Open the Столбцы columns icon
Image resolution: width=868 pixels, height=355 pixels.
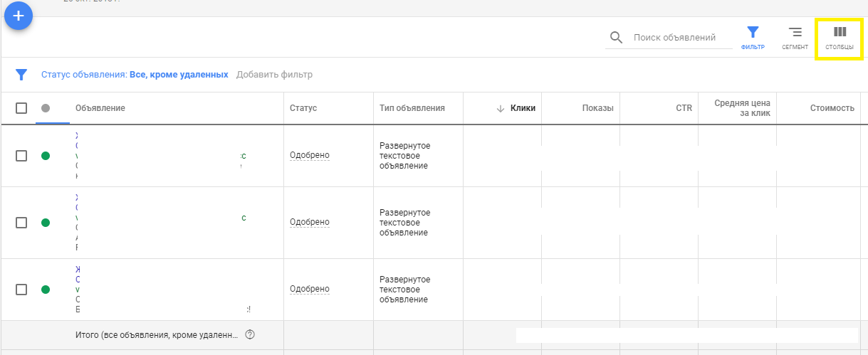840,33
